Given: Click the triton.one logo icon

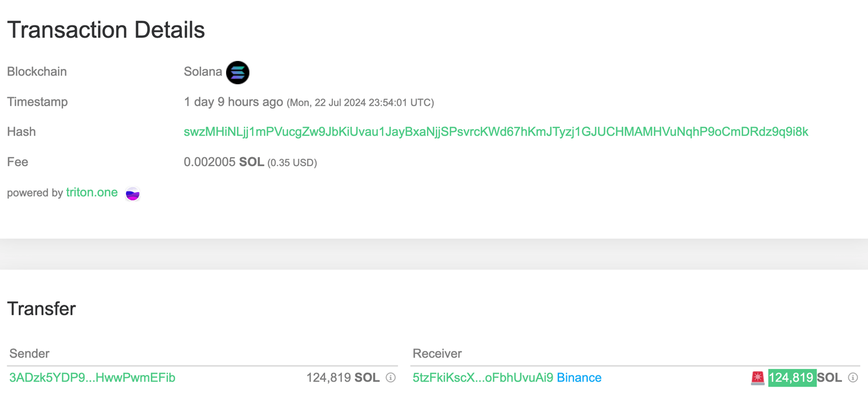Looking at the screenshot, I should click(x=132, y=194).
